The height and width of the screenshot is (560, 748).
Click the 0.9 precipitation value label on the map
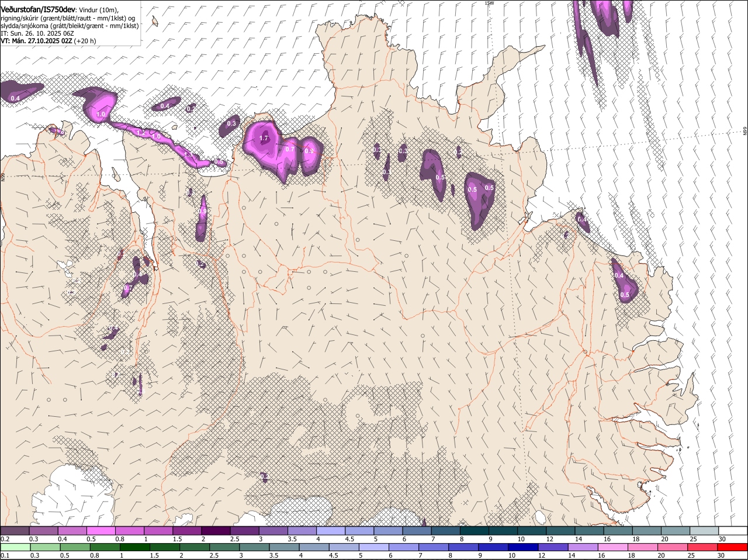[x=309, y=151]
